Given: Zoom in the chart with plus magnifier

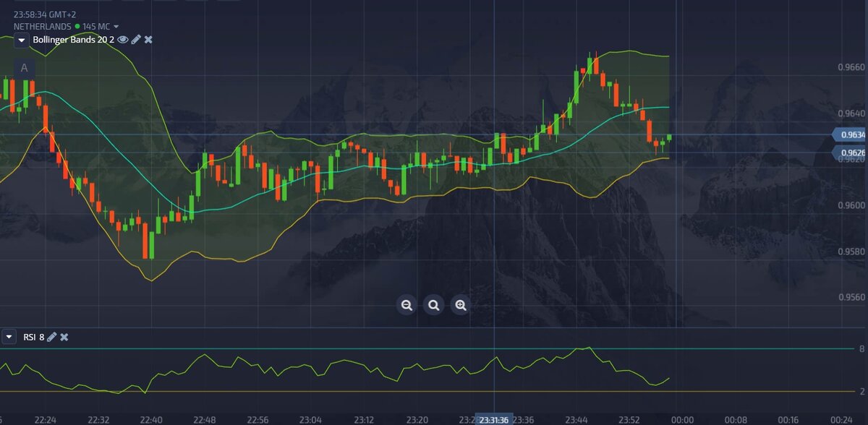Looking at the screenshot, I should 460,305.
